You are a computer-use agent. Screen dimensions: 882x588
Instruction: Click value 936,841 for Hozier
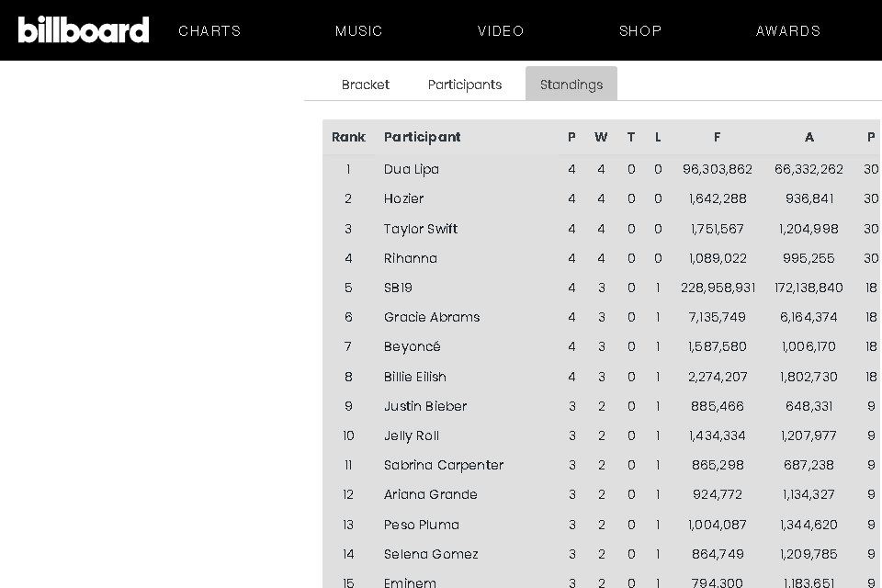tap(808, 198)
